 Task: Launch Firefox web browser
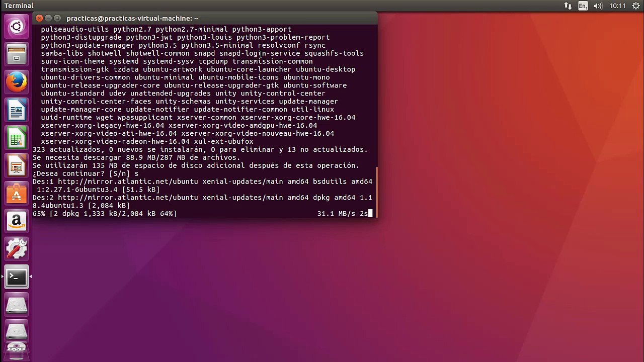point(16,82)
